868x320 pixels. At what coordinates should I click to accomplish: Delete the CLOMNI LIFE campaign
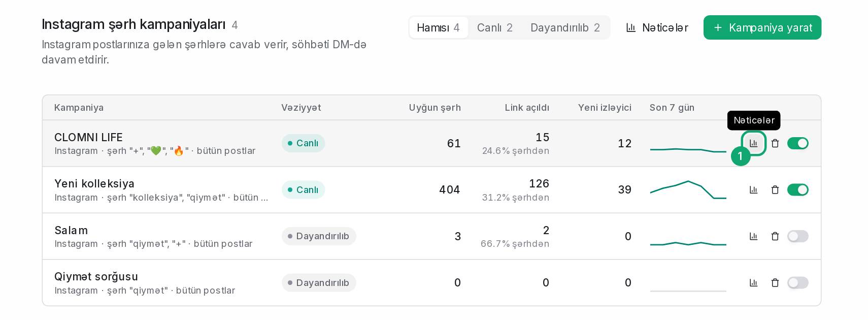tap(775, 143)
